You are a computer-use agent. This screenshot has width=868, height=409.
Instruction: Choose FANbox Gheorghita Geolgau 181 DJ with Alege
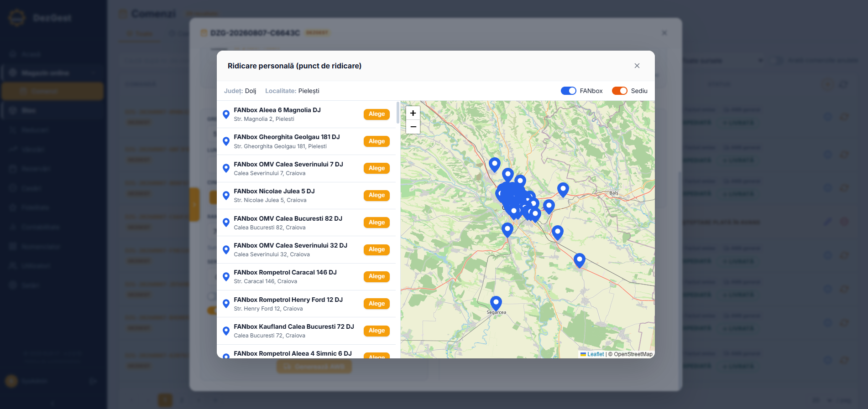(376, 141)
